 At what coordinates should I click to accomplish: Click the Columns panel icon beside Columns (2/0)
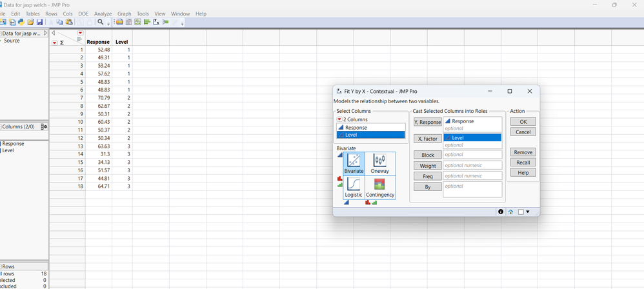44,127
